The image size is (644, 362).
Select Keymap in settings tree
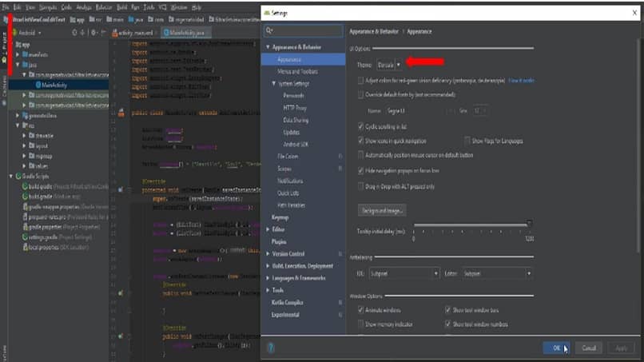tap(280, 217)
